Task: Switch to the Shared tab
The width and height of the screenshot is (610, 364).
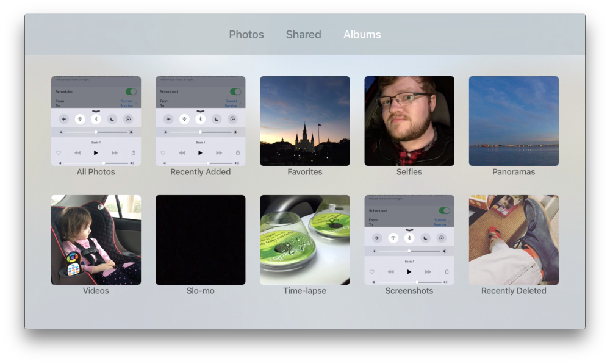Action: point(303,35)
